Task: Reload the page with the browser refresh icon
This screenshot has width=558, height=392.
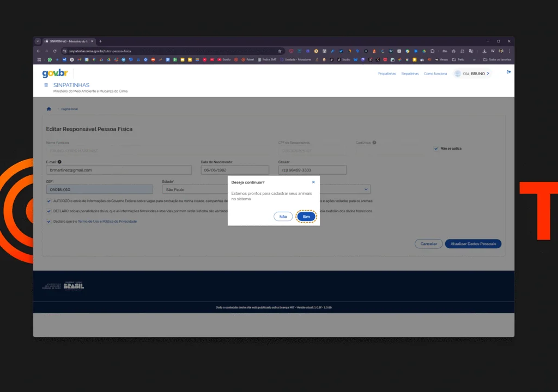Action: [x=54, y=51]
